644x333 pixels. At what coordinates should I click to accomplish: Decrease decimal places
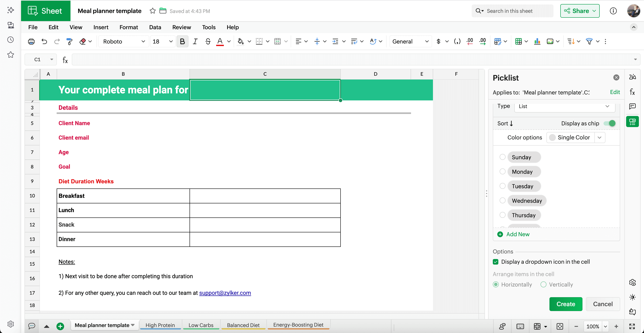pyautogui.click(x=470, y=42)
